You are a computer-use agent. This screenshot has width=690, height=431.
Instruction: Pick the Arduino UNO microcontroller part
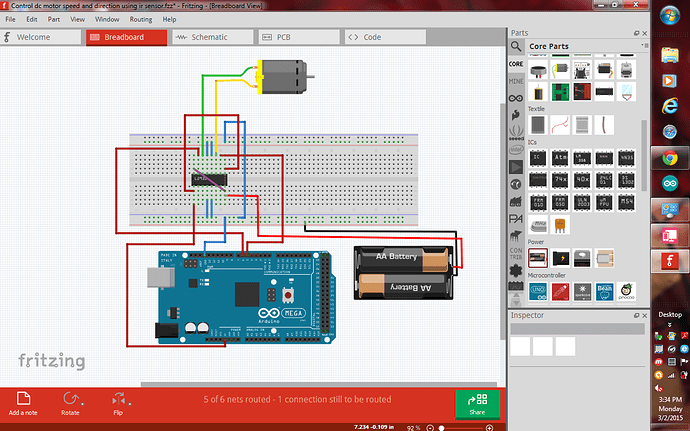point(538,291)
